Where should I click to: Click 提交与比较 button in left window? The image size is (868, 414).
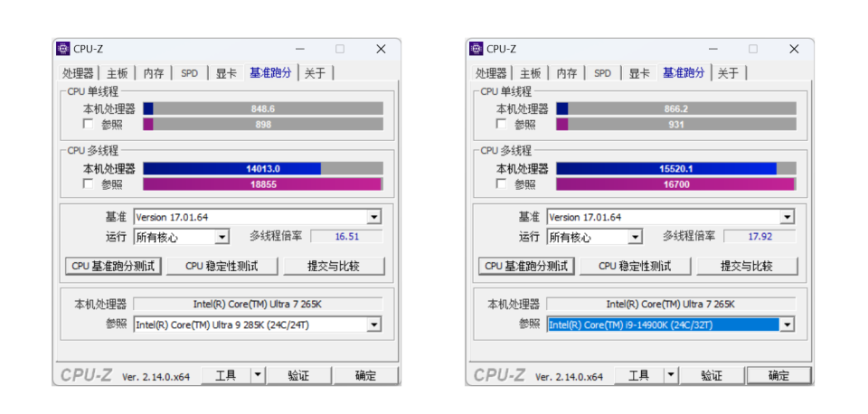pos(334,267)
